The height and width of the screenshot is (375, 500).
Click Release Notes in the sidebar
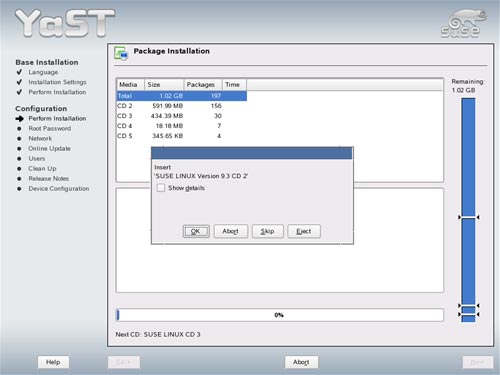click(x=49, y=178)
